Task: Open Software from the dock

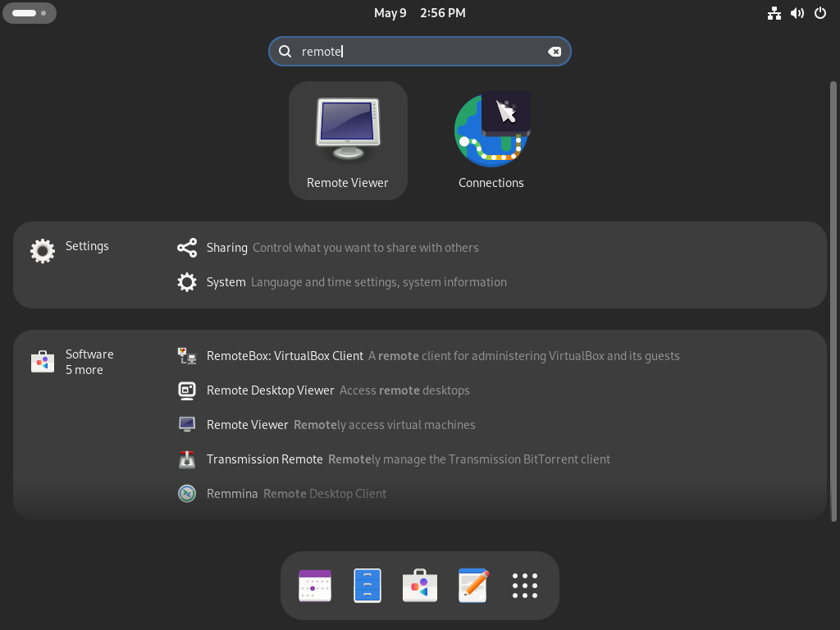Action: [420, 586]
